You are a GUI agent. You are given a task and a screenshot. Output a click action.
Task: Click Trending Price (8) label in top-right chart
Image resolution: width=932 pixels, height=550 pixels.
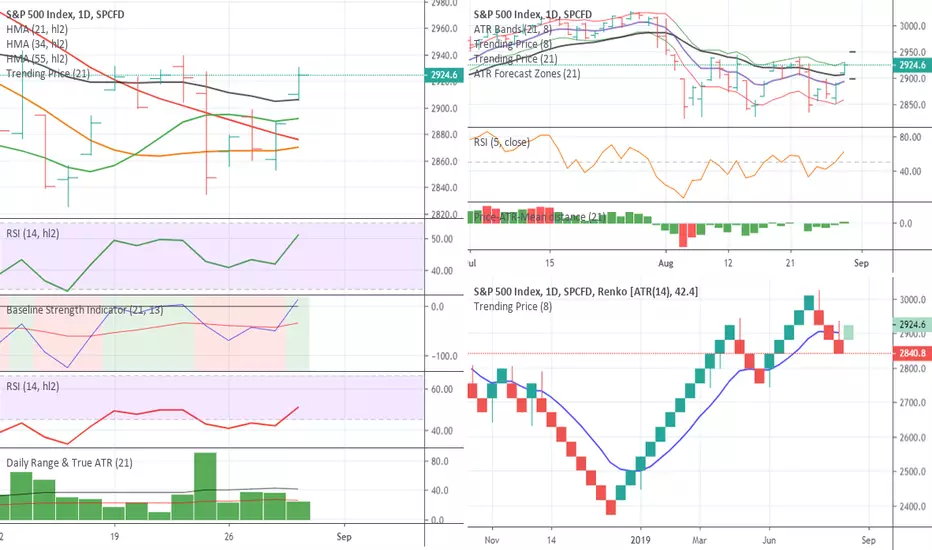[x=513, y=44]
